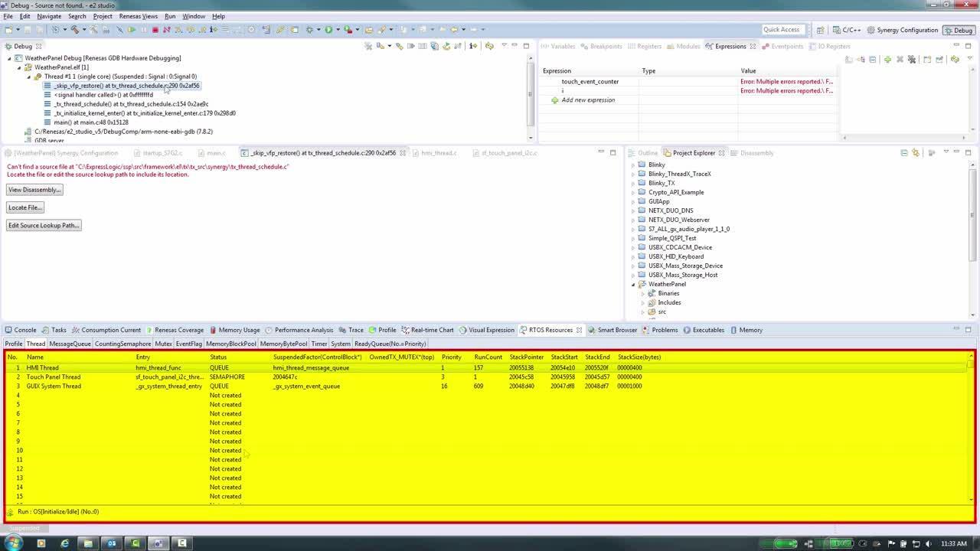
Task: Expand src folder under WeatherPanel
Action: 643,311
